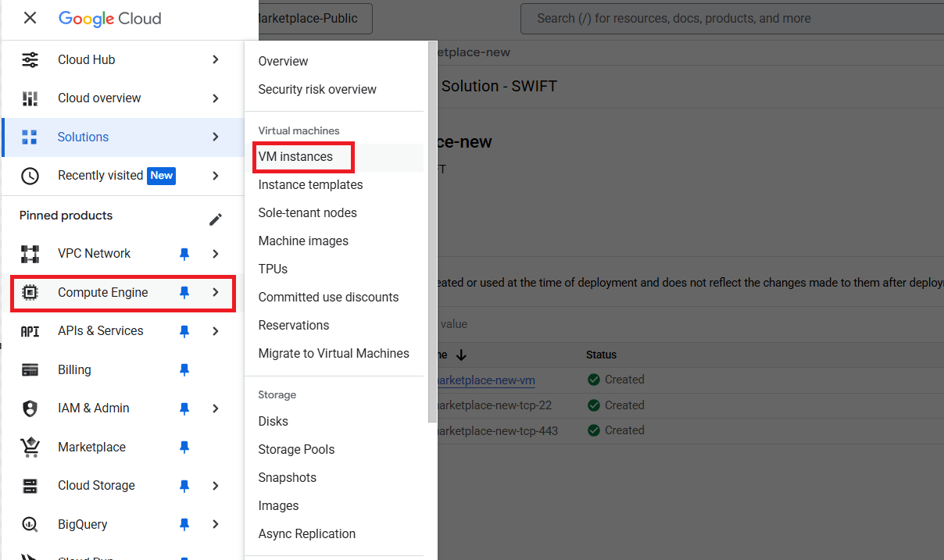Focus the resources and docs search field
The image size is (944, 560).
(731, 18)
